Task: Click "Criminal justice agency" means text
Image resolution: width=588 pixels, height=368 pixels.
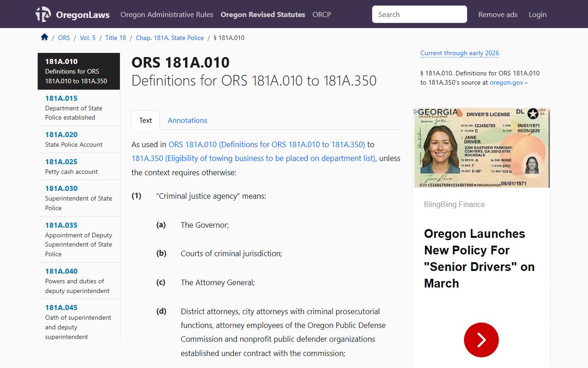Action: 211,196
